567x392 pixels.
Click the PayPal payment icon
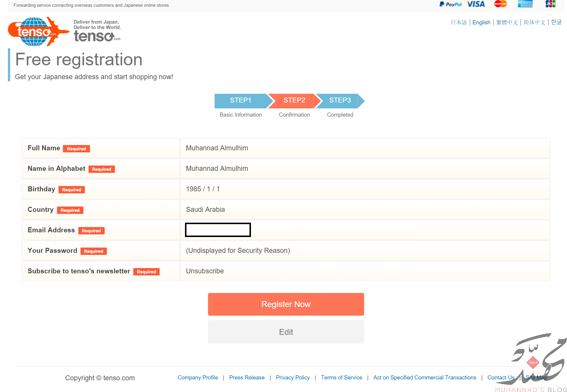(450, 4)
